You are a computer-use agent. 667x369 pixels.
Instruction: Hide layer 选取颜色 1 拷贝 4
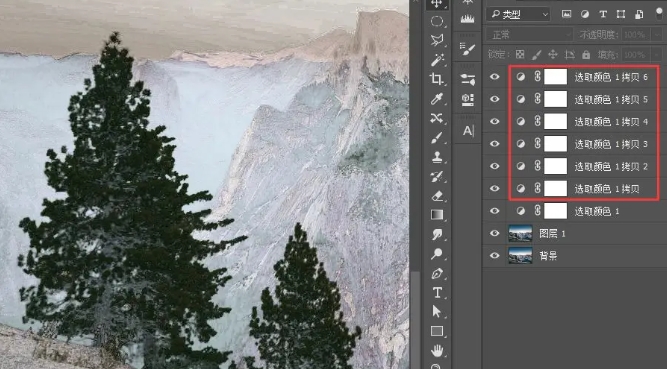[494, 121]
